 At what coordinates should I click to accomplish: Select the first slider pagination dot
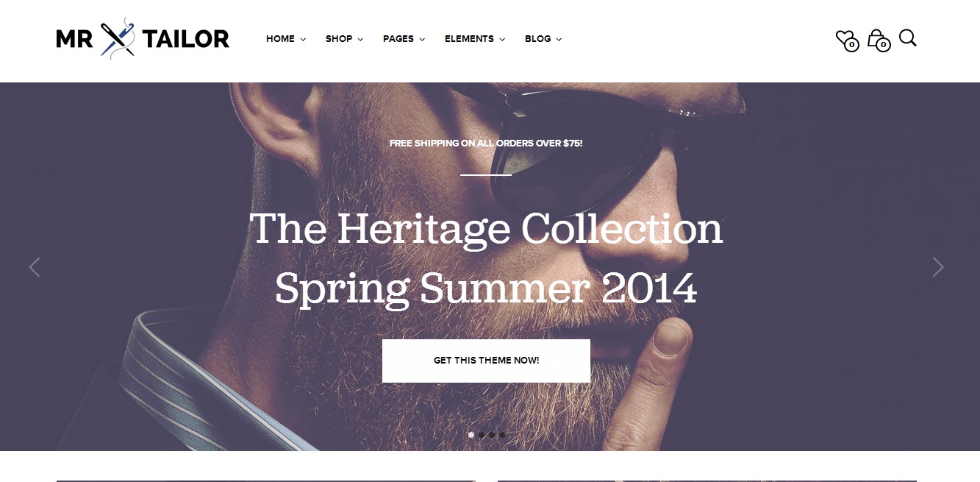[x=471, y=435]
